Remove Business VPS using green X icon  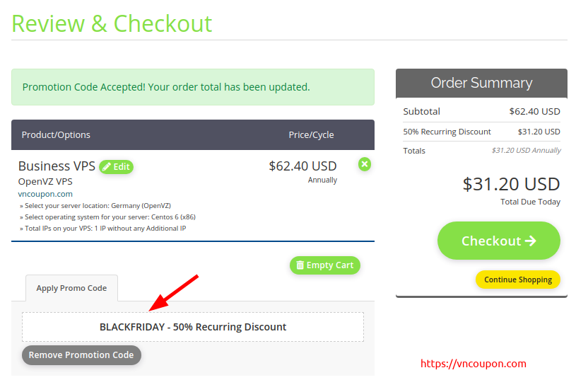(365, 164)
